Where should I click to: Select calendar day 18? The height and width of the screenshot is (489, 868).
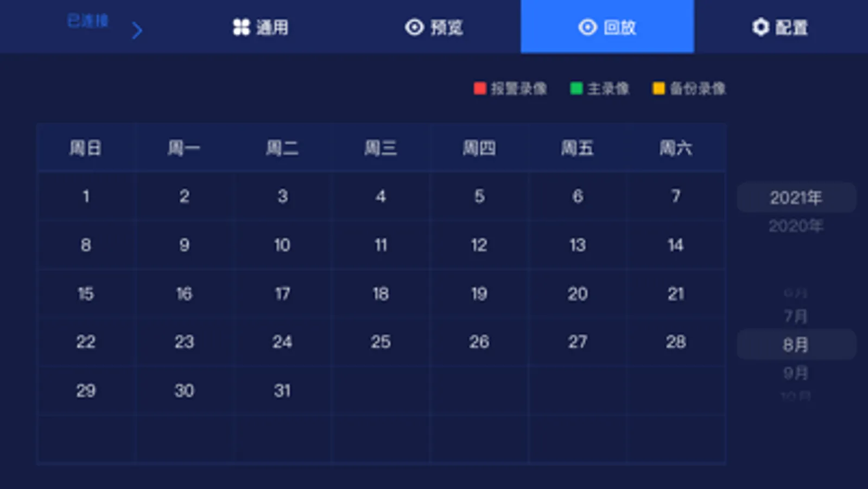pyautogui.click(x=381, y=294)
